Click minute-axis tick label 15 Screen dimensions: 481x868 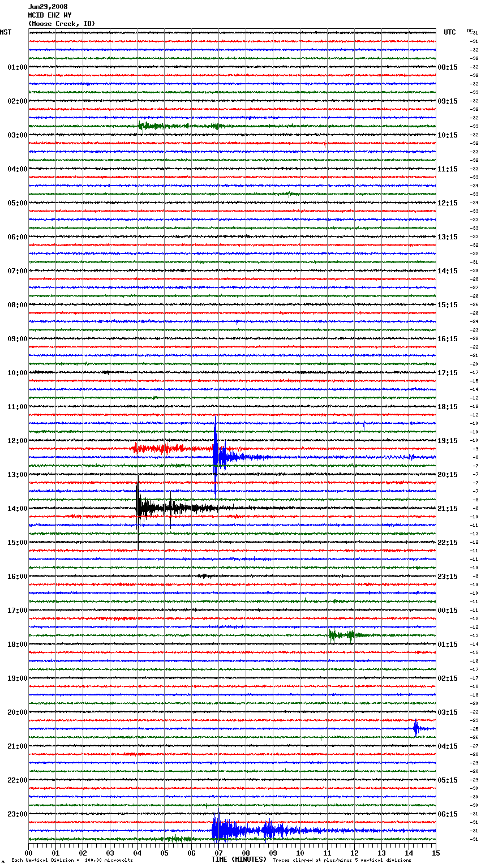point(436,853)
